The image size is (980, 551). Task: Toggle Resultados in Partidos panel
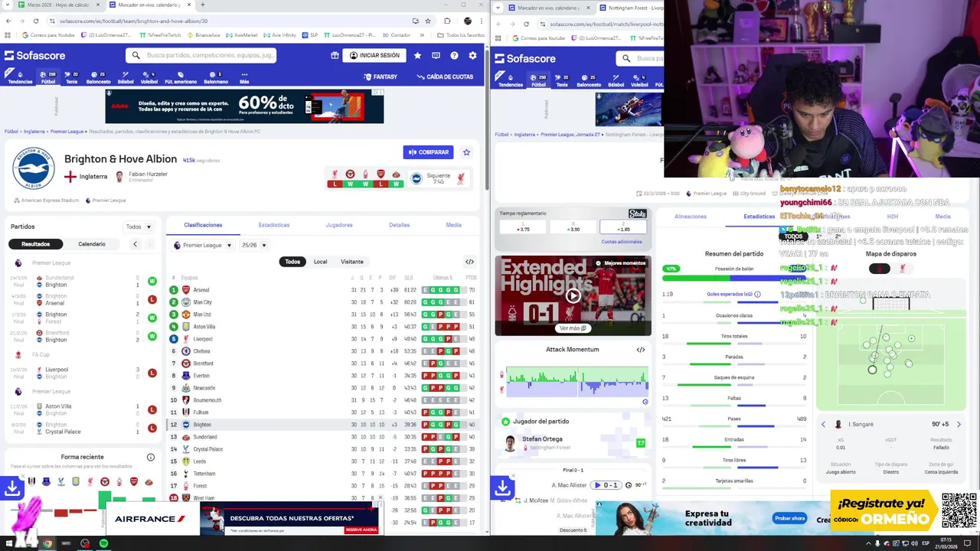point(35,244)
